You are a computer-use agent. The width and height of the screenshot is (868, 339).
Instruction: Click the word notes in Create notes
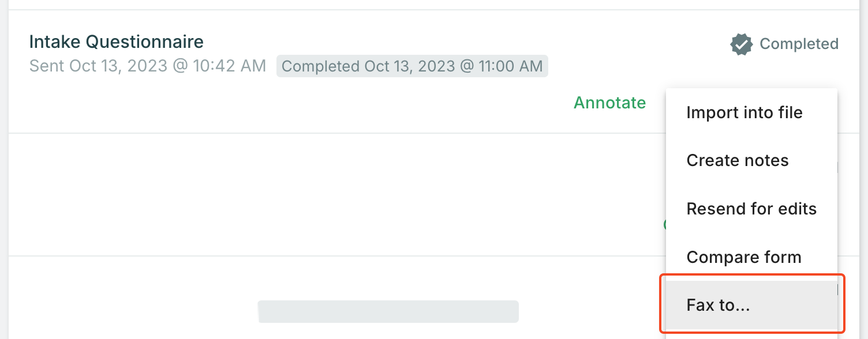click(x=766, y=160)
